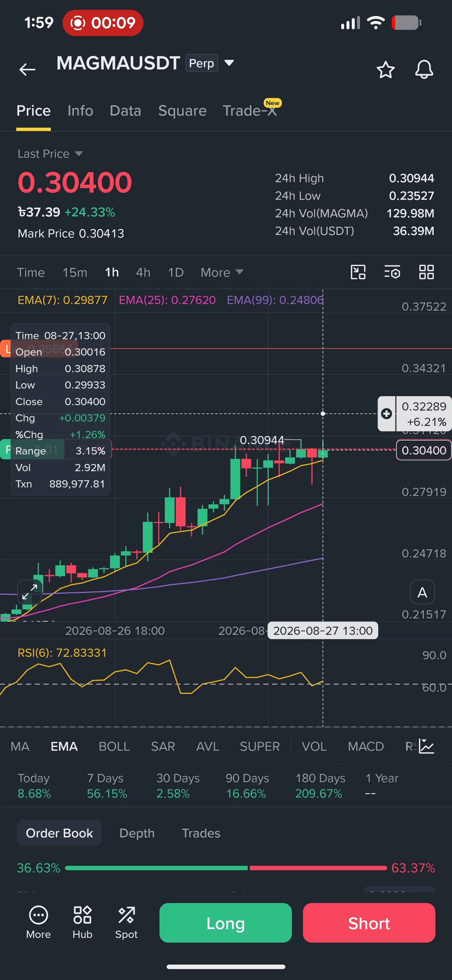Tap the Today 8.68% performance
The image size is (452, 980).
pyautogui.click(x=34, y=786)
